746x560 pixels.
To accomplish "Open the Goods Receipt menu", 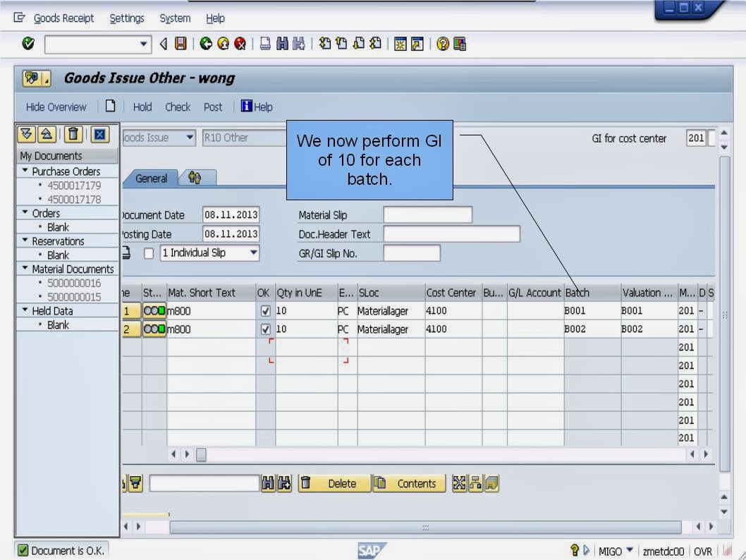I will click(63, 18).
